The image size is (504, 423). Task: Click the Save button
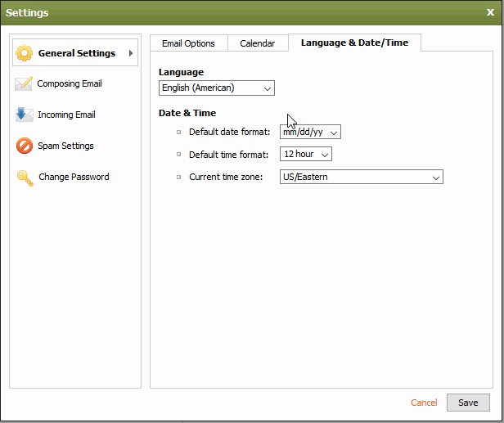pos(468,403)
